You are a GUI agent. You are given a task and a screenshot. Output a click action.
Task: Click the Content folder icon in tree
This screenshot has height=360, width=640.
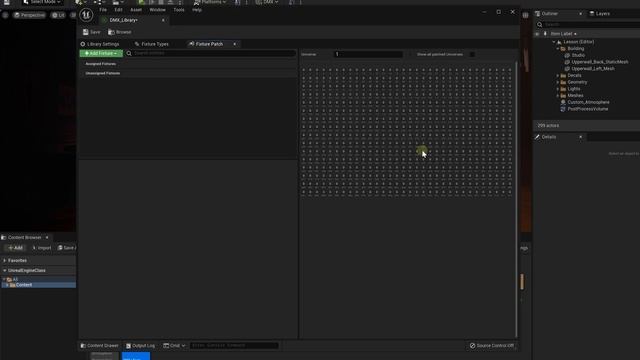click(13, 285)
